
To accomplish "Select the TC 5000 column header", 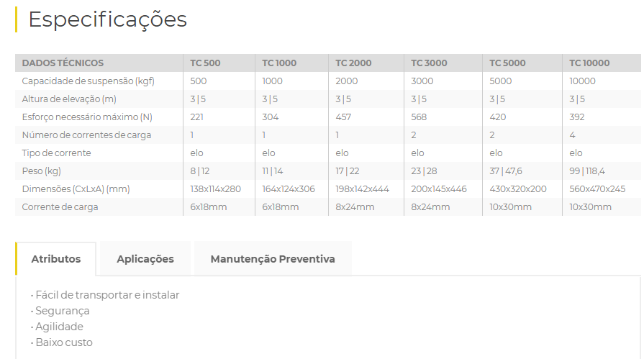I will pos(508,63).
